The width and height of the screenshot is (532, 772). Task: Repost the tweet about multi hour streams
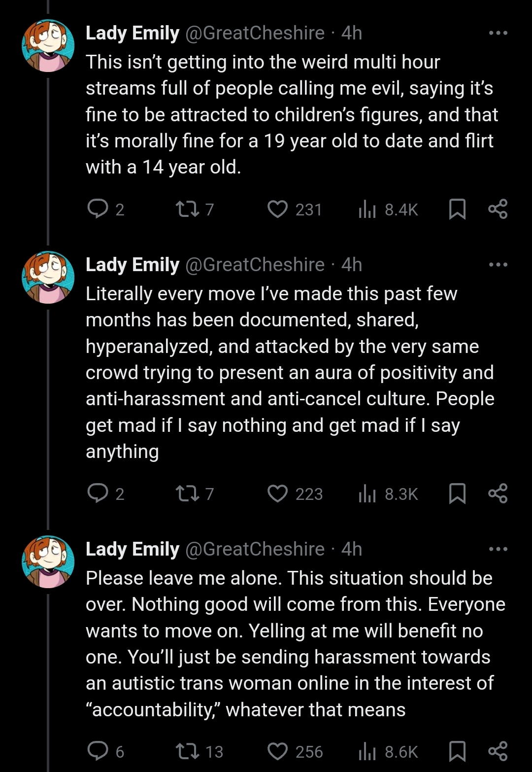(x=188, y=209)
